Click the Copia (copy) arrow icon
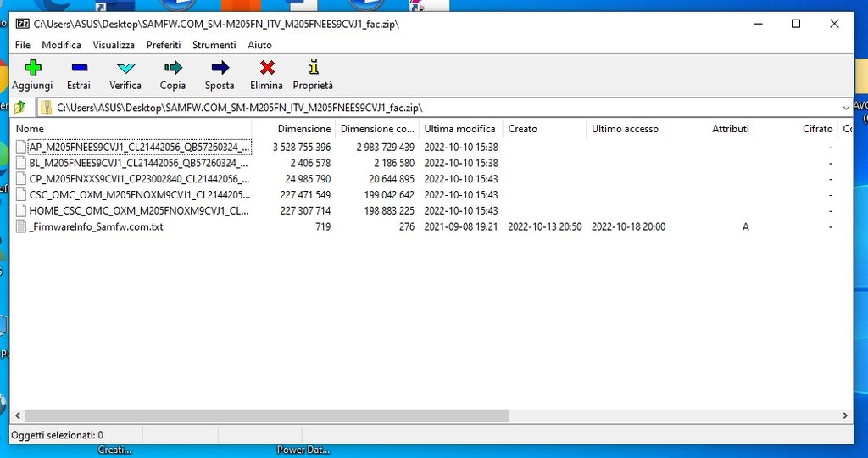This screenshot has height=458, width=868. point(173,68)
